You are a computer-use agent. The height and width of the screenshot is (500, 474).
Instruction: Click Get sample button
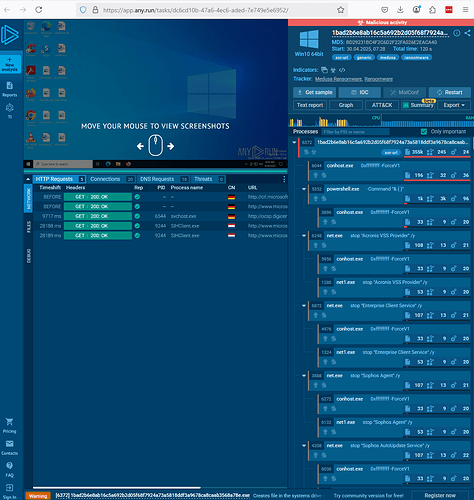pyautogui.click(x=315, y=92)
